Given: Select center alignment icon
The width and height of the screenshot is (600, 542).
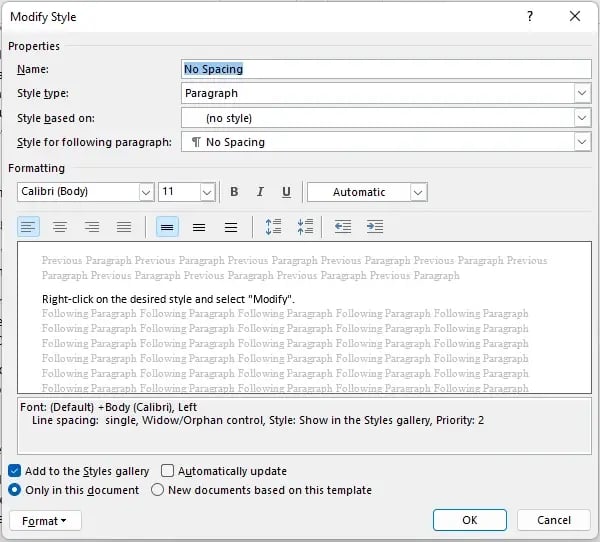Looking at the screenshot, I should 60,227.
